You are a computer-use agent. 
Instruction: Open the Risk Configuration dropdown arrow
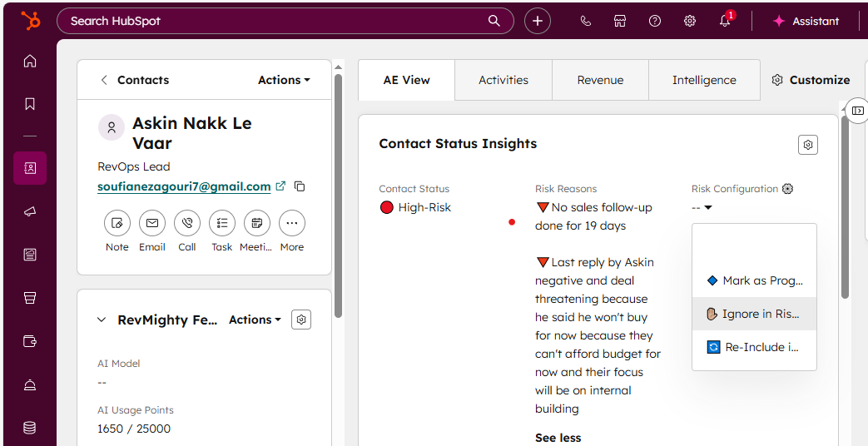point(708,207)
